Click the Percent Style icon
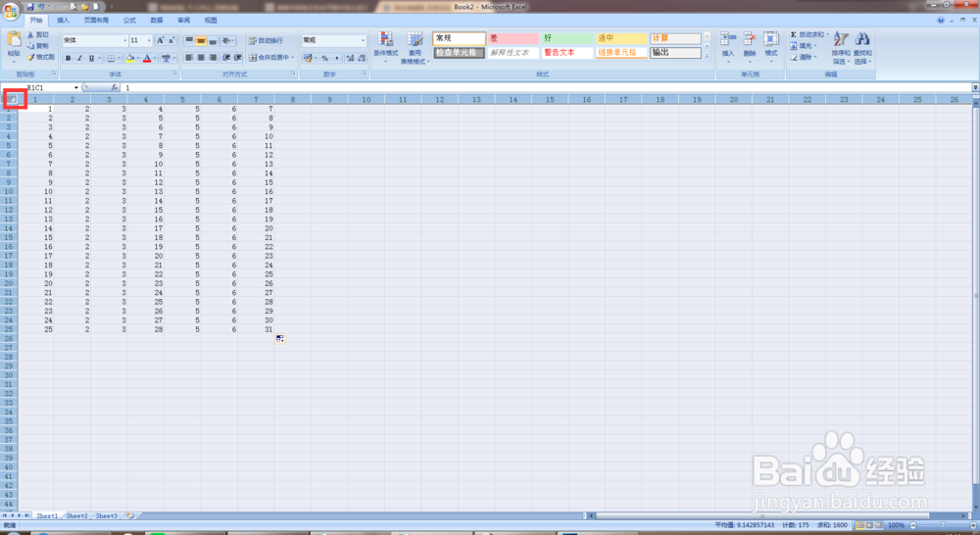 click(324, 58)
